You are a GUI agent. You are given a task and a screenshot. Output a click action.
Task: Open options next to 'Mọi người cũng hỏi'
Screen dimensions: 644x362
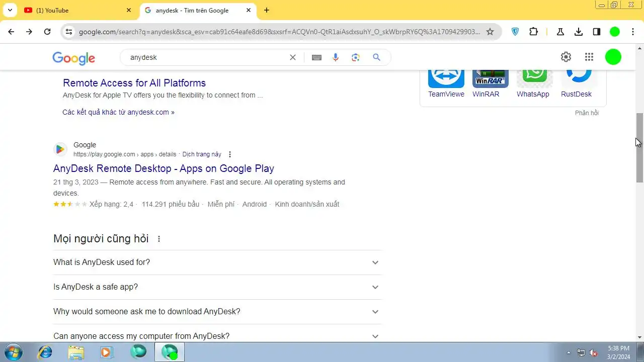pos(159,239)
